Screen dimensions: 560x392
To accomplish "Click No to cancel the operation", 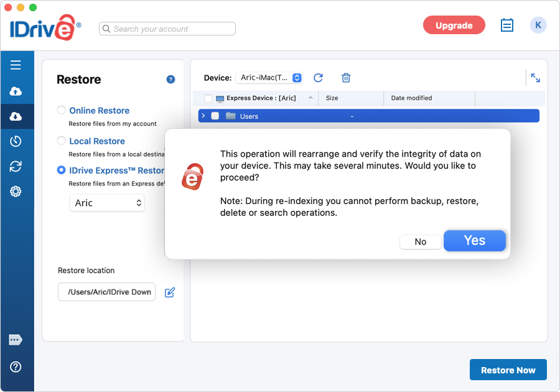I will pyautogui.click(x=421, y=241).
